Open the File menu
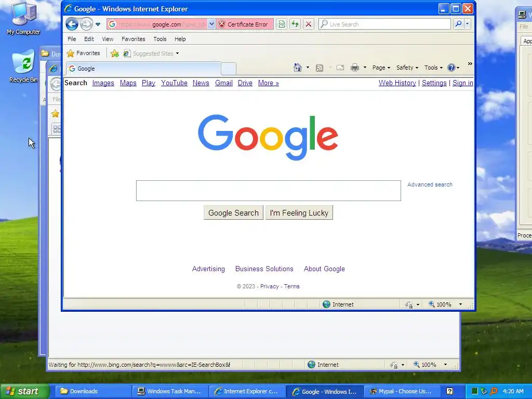Image resolution: width=532 pixels, height=399 pixels. [72, 39]
